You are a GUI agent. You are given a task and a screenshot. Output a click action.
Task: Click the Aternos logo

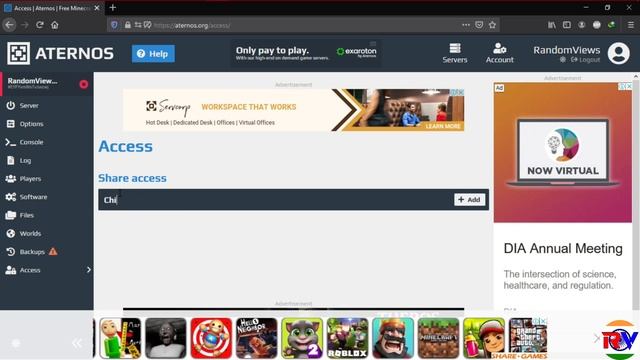tap(60, 53)
